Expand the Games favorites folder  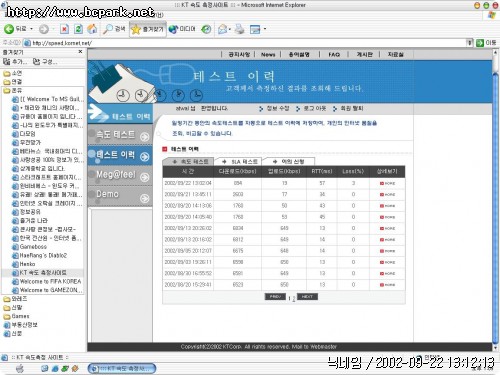(16, 316)
